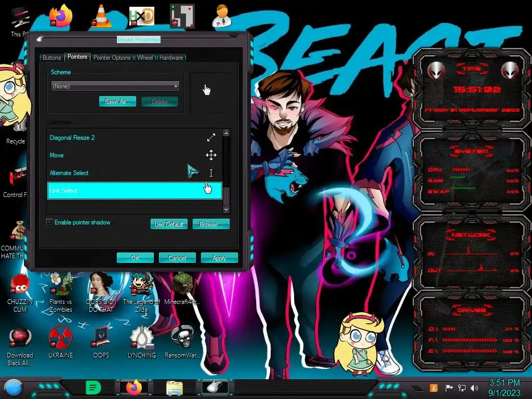
Task: Open the Firefox desktop shortcut
Action: [x=61, y=16]
